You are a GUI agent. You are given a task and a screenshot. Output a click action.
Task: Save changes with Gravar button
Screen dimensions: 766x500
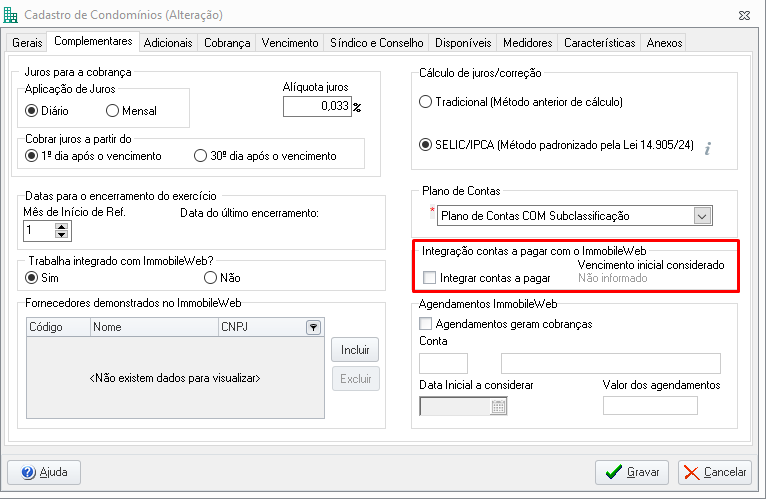[x=632, y=472]
